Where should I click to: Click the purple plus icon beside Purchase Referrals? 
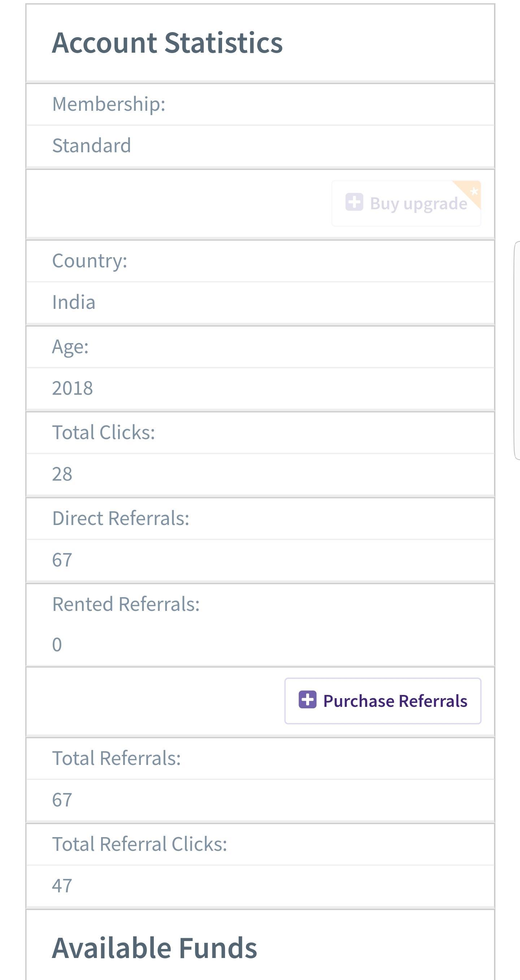(307, 699)
